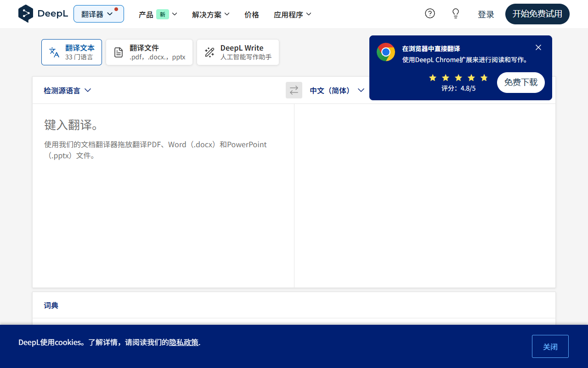
Task: Click the Chrome browser logo icon
Action: [x=386, y=52]
